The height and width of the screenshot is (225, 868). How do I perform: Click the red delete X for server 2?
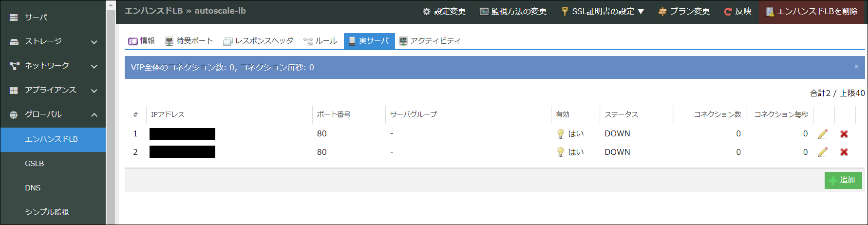[x=844, y=152]
